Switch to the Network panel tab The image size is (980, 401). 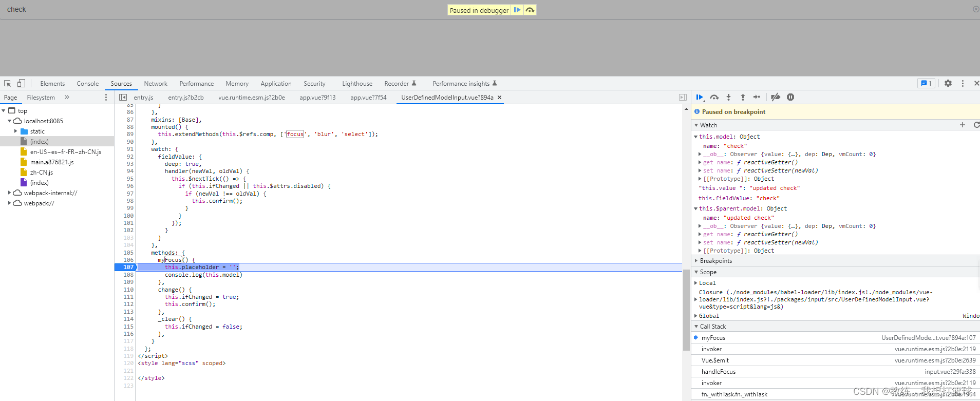(x=156, y=84)
